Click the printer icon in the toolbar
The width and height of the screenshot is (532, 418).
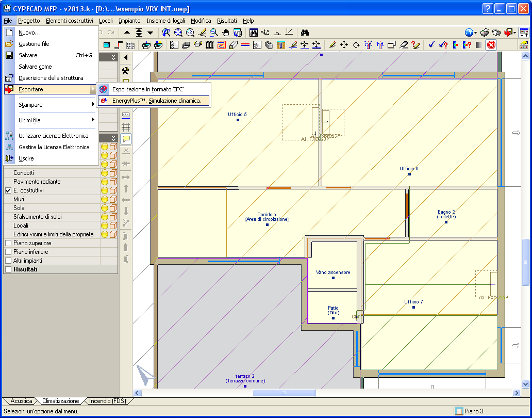485,33
